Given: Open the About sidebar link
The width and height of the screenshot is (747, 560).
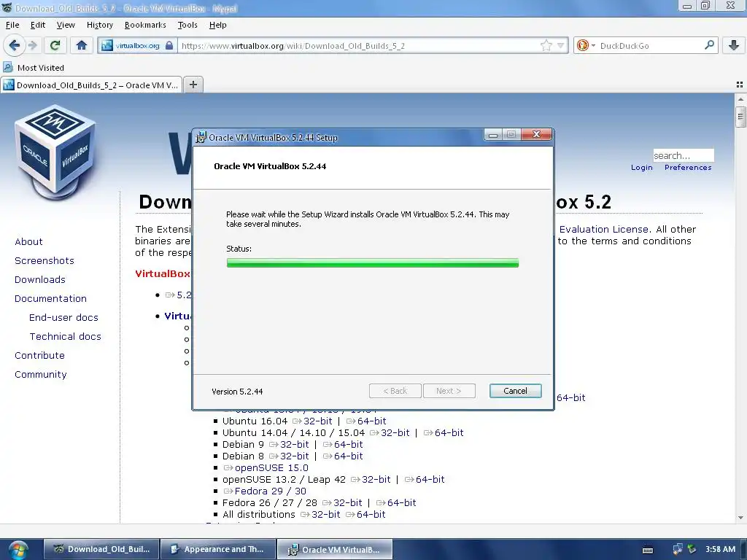Looking at the screenshot, I should click(x=28, y=241).
